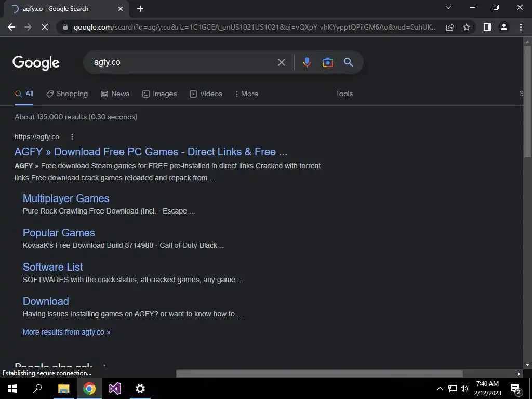Switch to the Videos results tab
This screenshot has width=532, height=399.
coord(206,94)
